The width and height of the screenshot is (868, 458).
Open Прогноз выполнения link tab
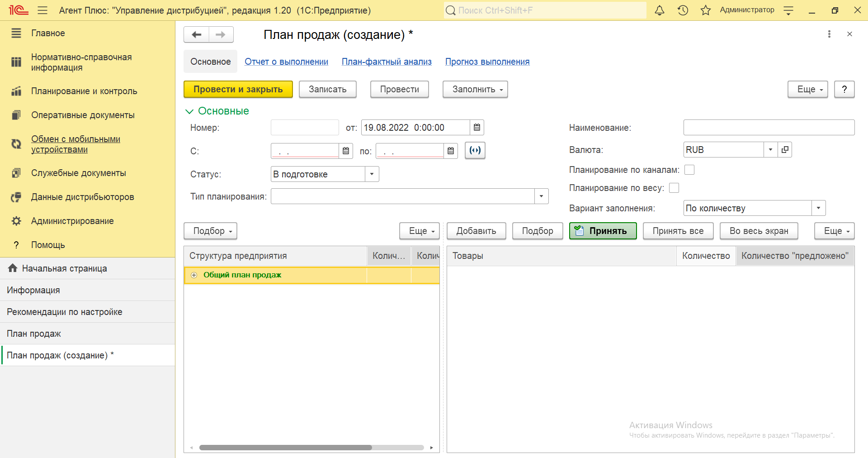click(x=487, y=62)
